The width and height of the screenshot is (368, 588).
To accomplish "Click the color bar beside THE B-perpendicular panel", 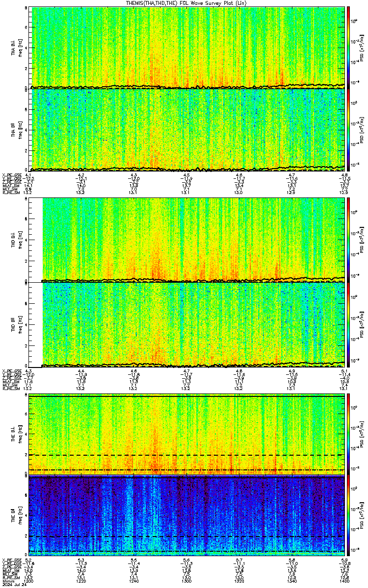I will [349, 434].
